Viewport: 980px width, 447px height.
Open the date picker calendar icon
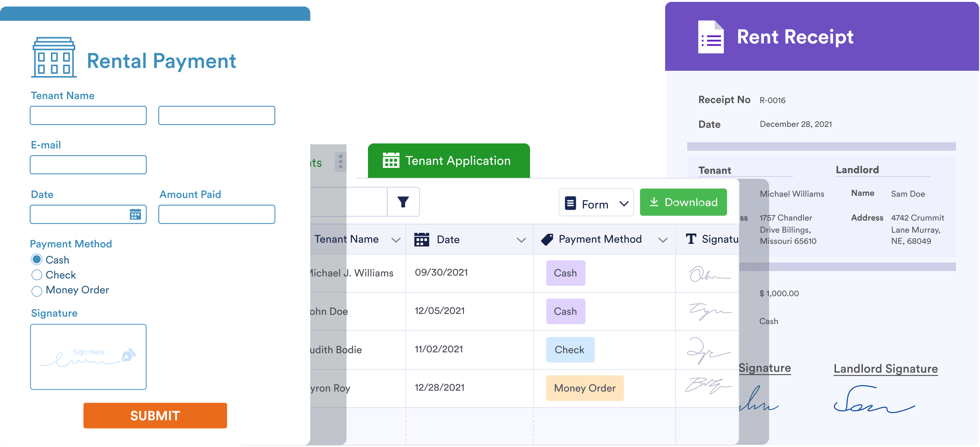[135, 214]
